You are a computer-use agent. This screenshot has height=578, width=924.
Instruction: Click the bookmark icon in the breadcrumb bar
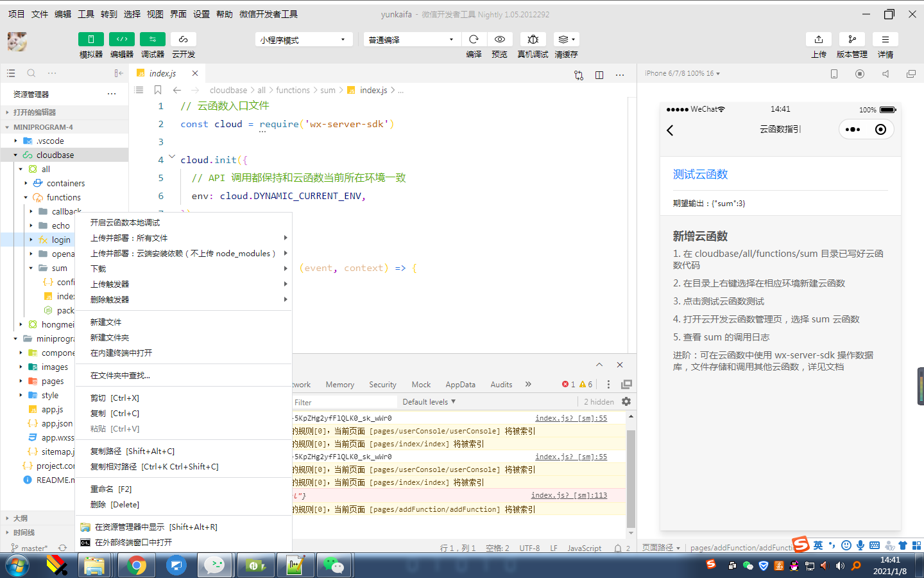point(158,90)
